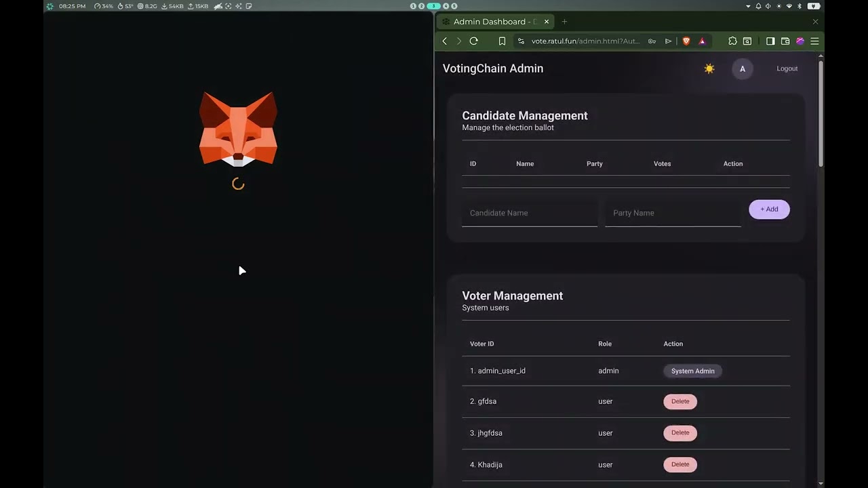Click the browser forward arrow
Image resolution: width=868 pixels, height=488 pixels.
(x=459, y=41)
